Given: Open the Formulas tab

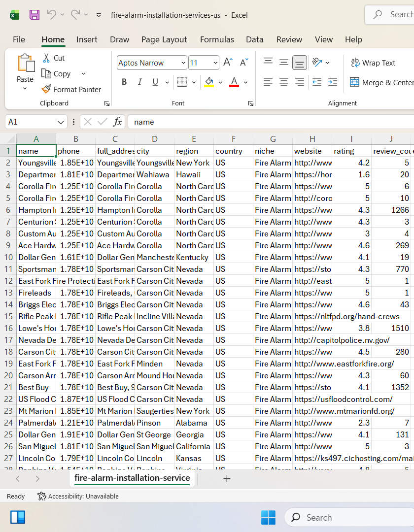Looking at the screenshot, I should click(217, 40).
